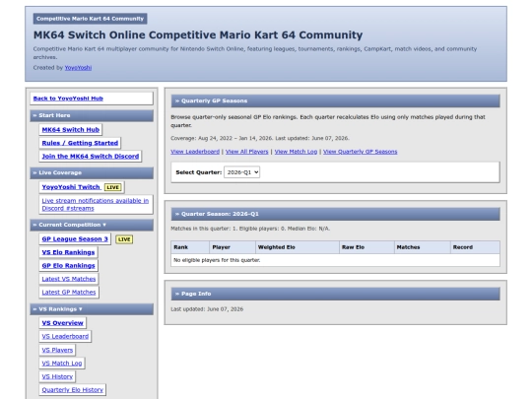Open the View Match Log link
This screenshot has width=532, height=399.
pos(296,152)
